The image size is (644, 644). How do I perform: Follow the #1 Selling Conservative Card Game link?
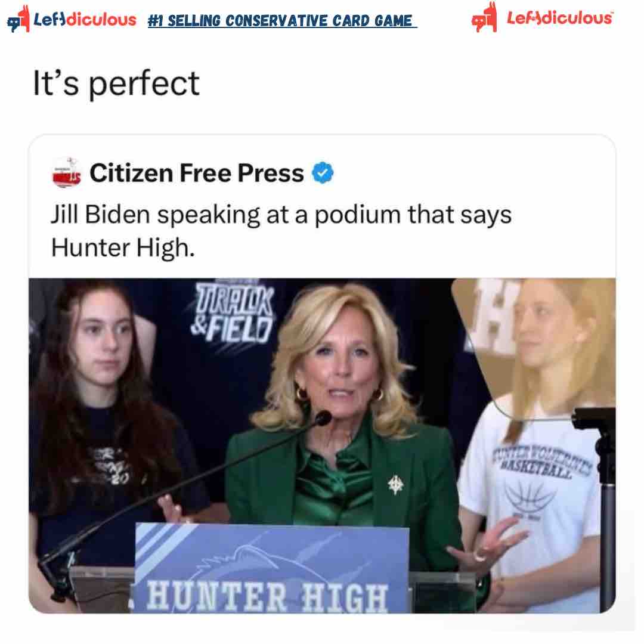282,20
